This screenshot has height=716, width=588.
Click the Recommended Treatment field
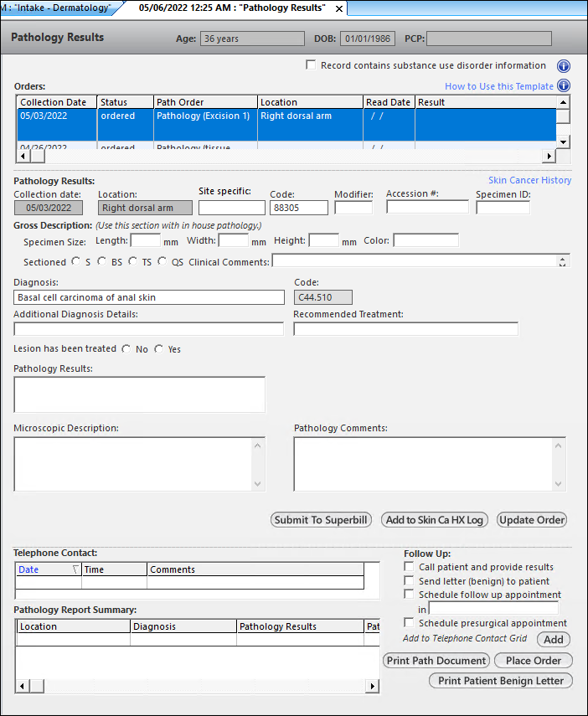click(405, 329)
